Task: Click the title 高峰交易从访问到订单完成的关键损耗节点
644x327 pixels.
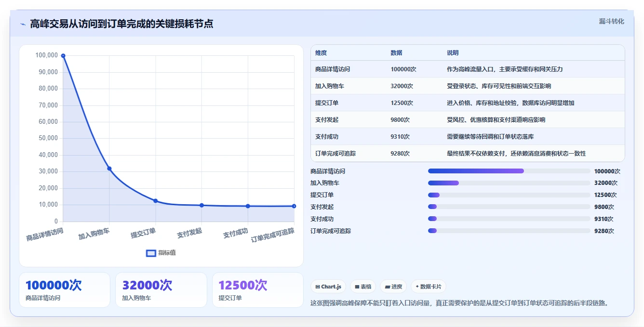Action: (x=121, y=24)
